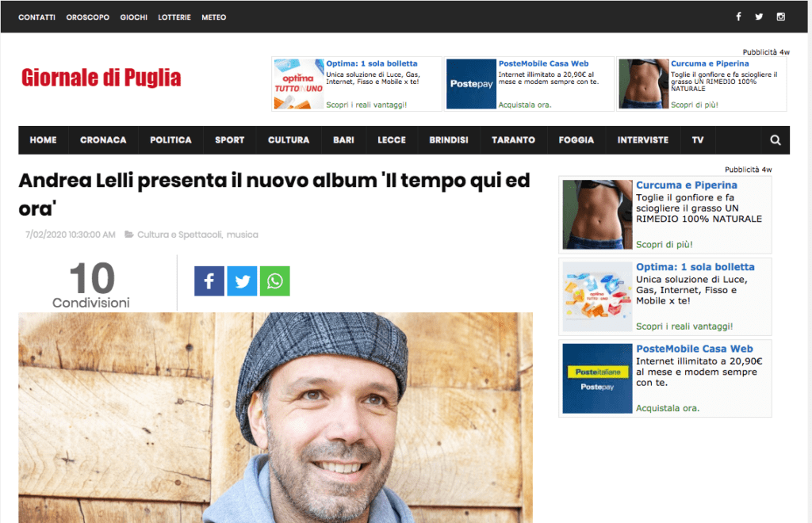Open the 'Cultura e Spettacoli' category link
Image resolution: width=812 pixels, height=523 pixels.
(179, 235)
